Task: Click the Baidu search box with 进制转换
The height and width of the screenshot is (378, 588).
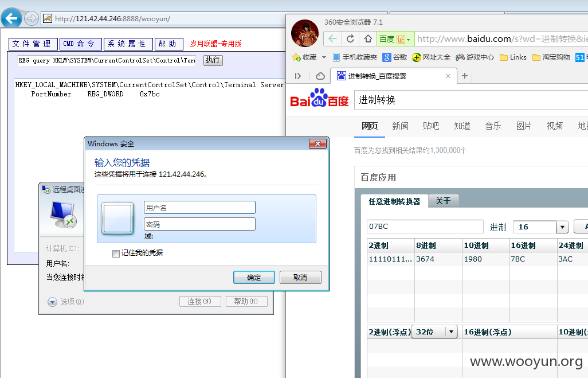Action: coord(471,100)
